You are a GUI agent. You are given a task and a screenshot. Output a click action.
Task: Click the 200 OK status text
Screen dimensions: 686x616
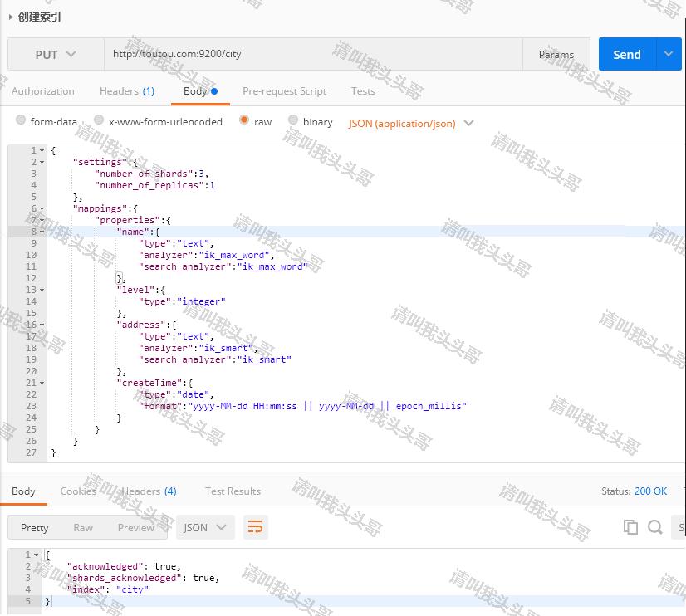pos(650,491)
